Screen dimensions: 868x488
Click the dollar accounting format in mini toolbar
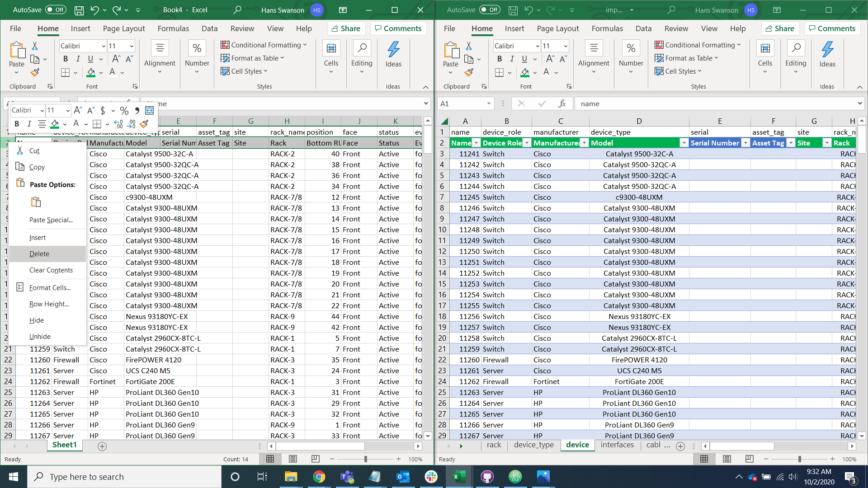pyautogui.click(x=103, y=111)
